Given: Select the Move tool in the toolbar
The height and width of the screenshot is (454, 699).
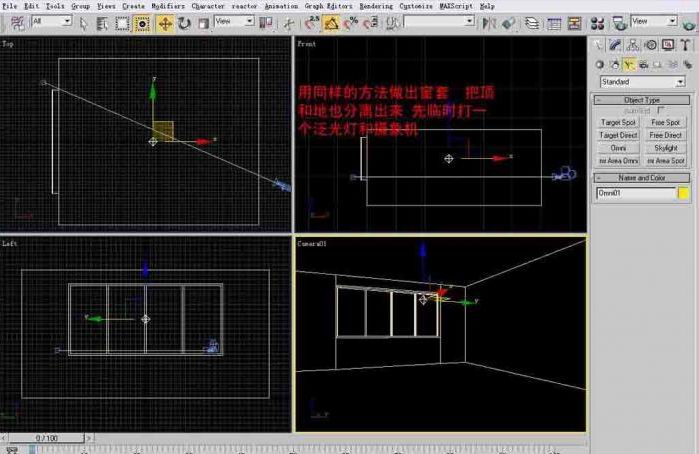Looking at the screenshot, I should point(167,21).
